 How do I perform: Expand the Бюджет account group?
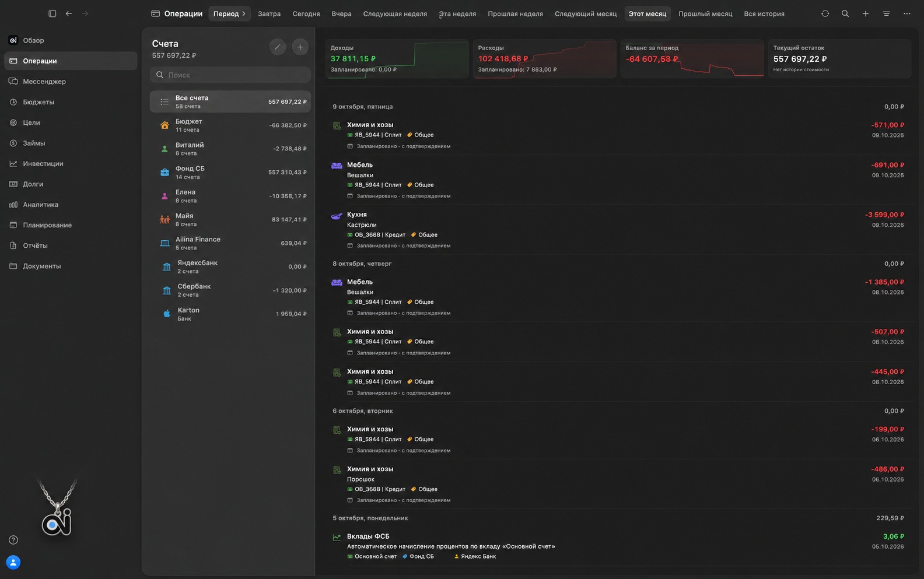tap(230, 125)
